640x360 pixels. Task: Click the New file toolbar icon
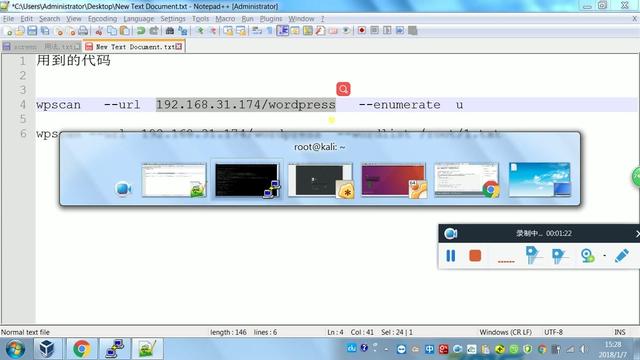tap(8, 31)
